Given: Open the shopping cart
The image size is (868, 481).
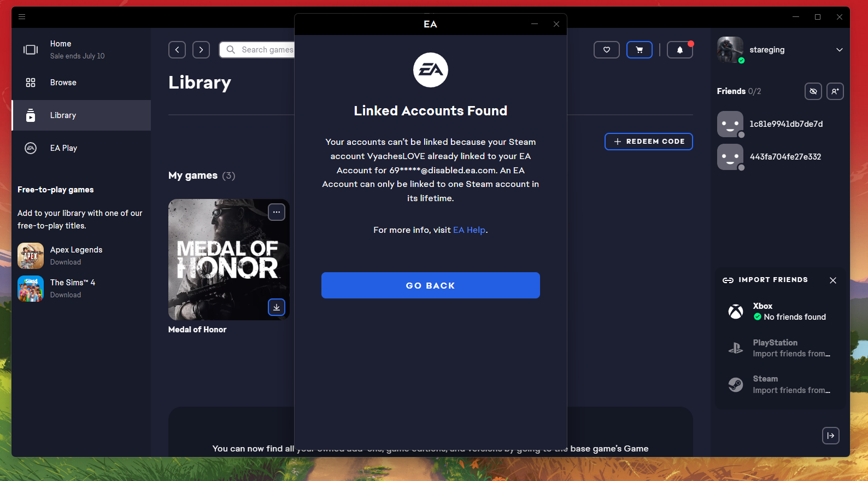Looking at the screenshot, I should click(x=640, y=50).
